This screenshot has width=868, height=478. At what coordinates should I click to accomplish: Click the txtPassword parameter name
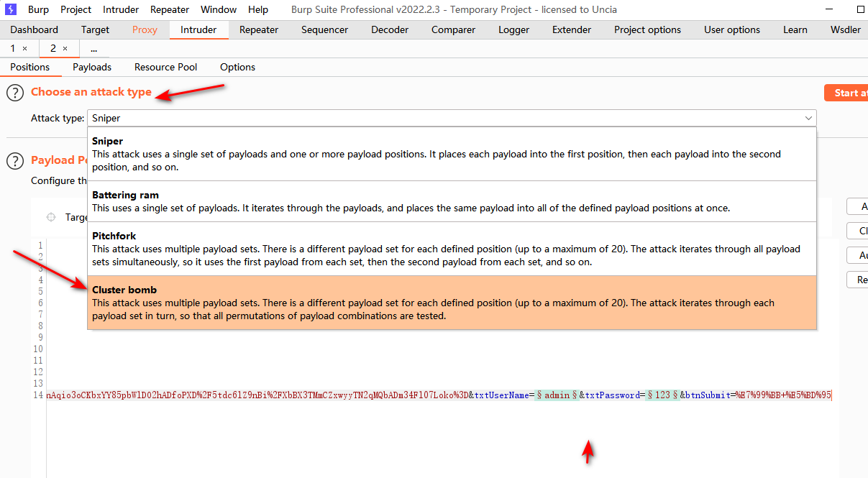point(612,395)
